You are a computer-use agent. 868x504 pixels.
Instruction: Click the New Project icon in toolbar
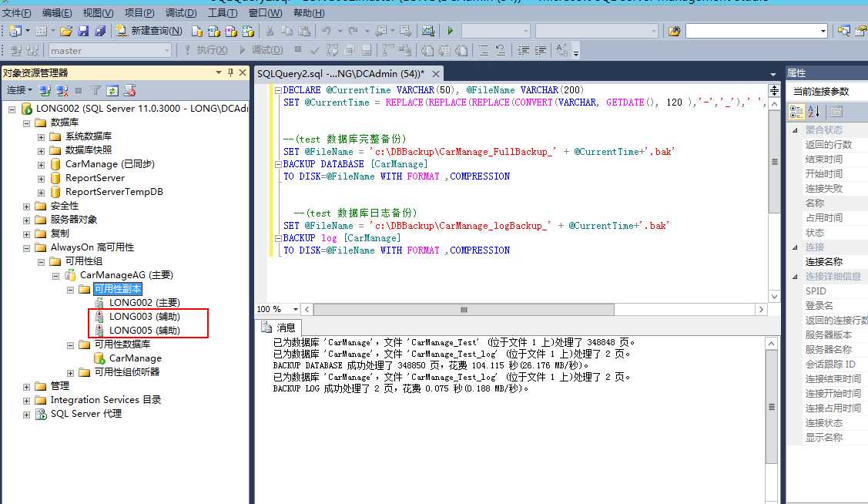coord(15,31)
